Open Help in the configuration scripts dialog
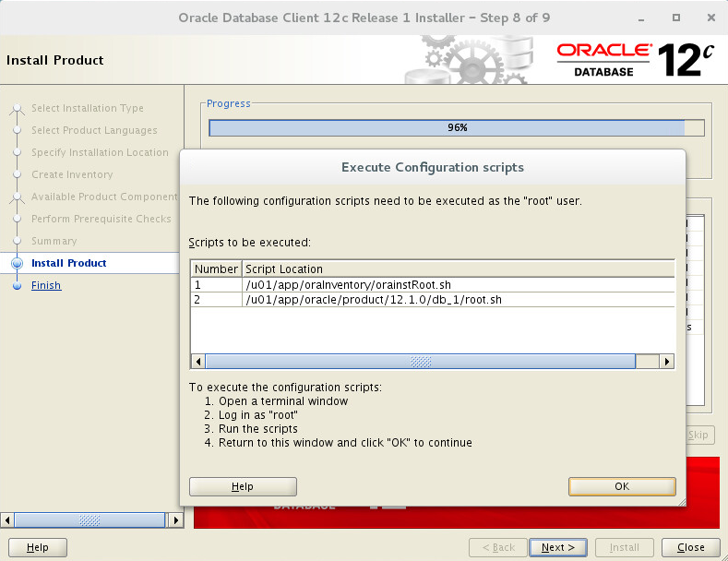 point(243,486)
